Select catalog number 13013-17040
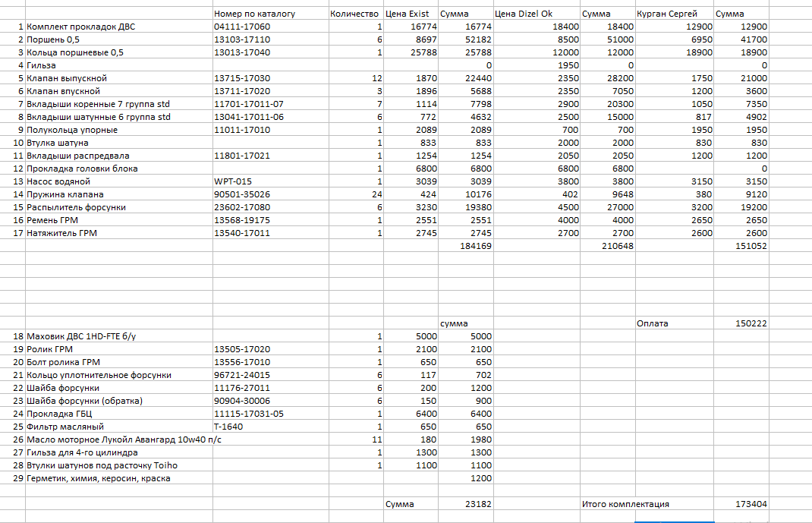The width and height of the screenshot is (812, 523). tap(271, 52)
